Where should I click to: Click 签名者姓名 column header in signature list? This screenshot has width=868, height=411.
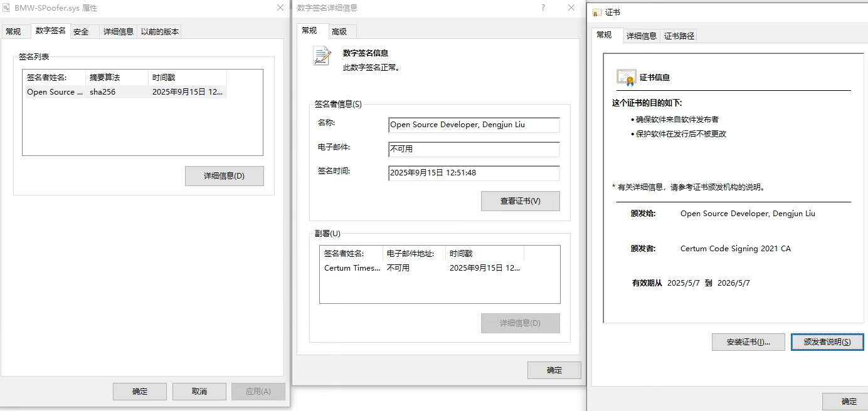coord(54,78)
